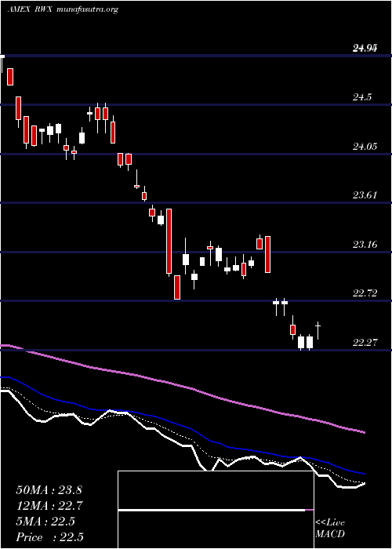The height and width of the screenshot is (549, 392).
Task: Click the Price : 22.5 readout
Action: point(49,537)
